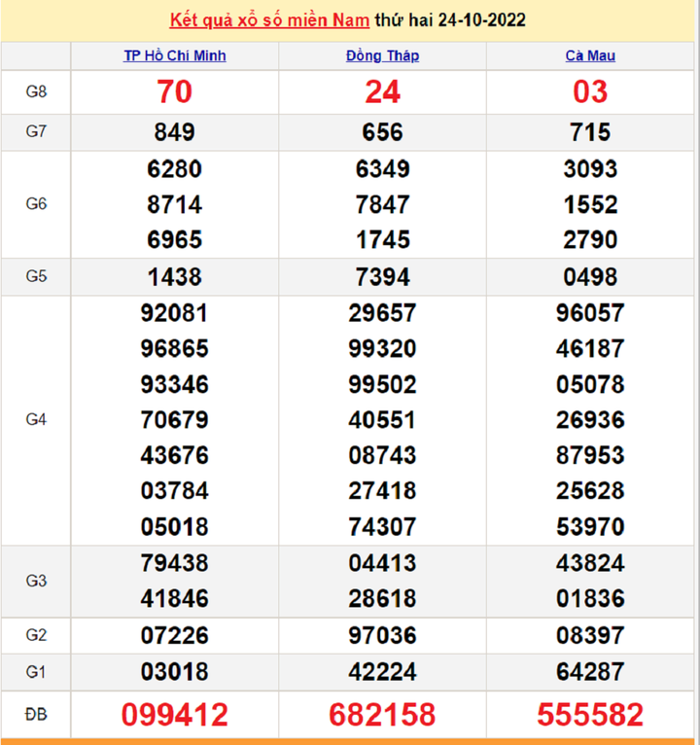
Task: Click red G8 number 70
Action: point(175,92)
